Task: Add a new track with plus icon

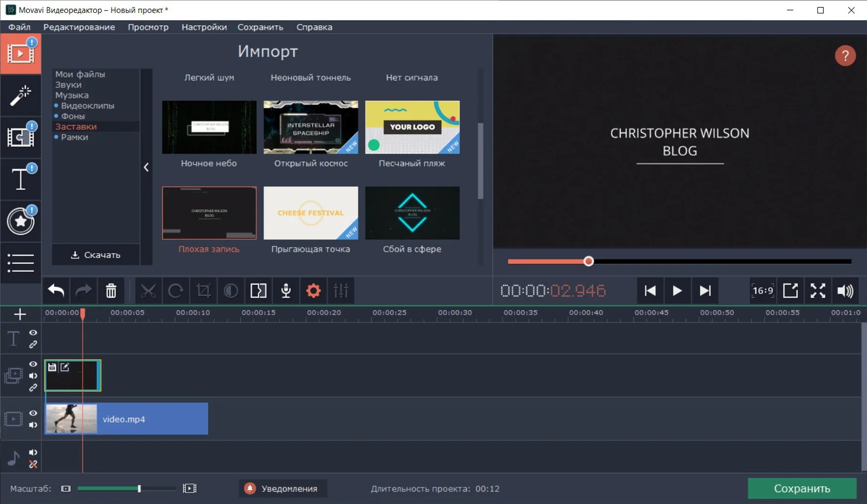Action: pyautogui.click(x=20, y=314)
